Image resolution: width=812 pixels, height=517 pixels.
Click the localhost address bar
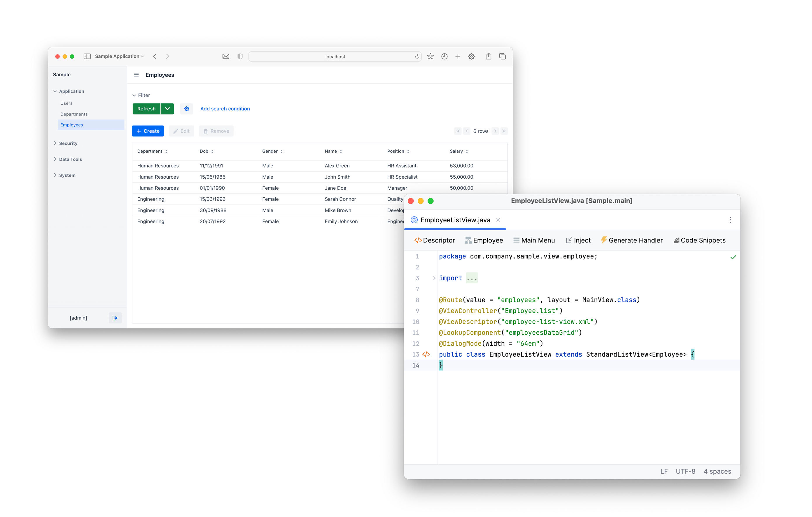[x=335, y=56]
